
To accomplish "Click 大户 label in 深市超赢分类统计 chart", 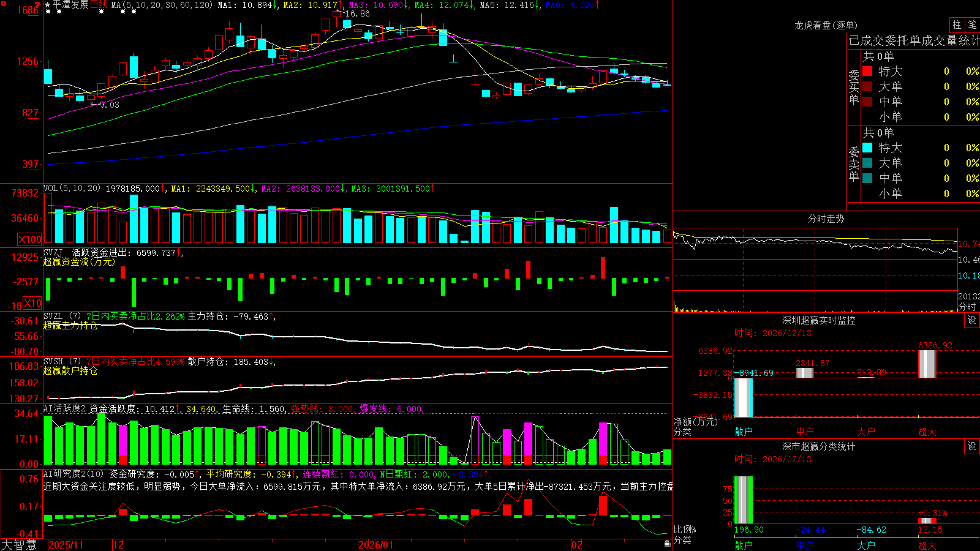I will [x=866, y=545].
